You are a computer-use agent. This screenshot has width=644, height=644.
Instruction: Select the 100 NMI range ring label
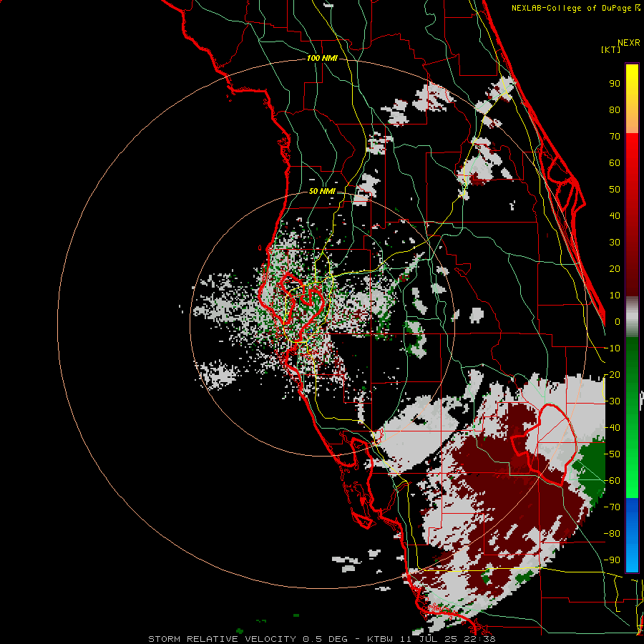coord(322,58)
